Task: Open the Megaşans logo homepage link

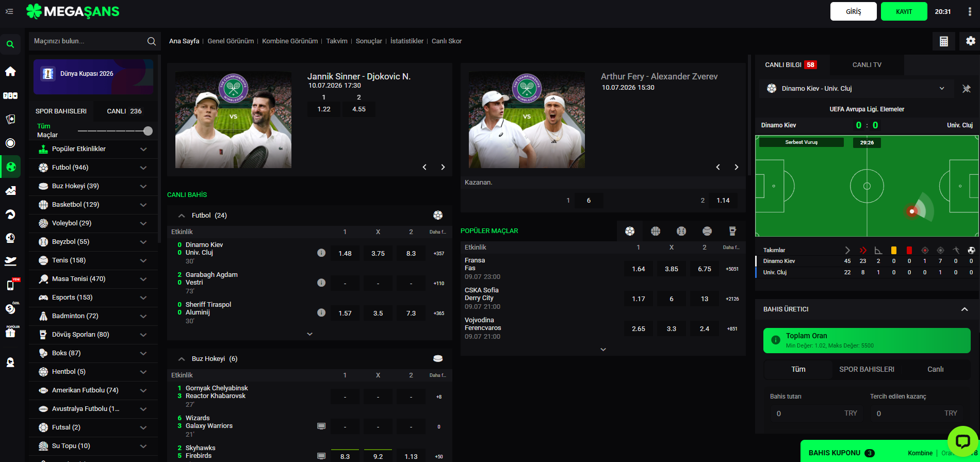Action: [73, 11]
